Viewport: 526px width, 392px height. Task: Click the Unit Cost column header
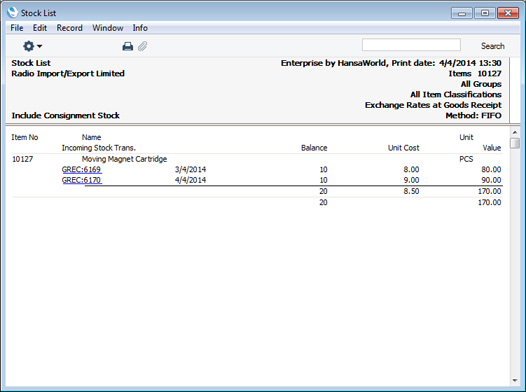coord(404,148)
